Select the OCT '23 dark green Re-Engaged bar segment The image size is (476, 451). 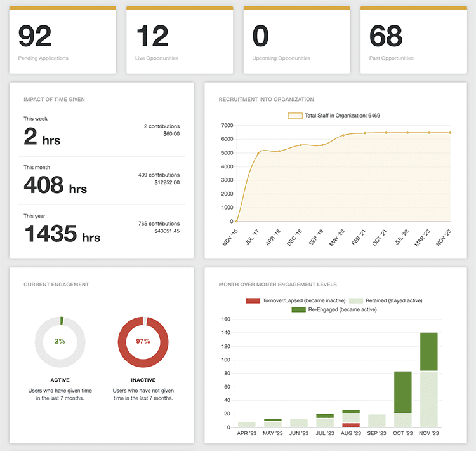coord(402,392)
